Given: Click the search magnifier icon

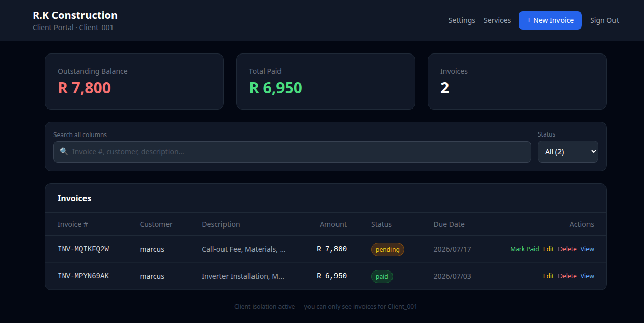Looking at the screenshot, I should coord(64,152).
